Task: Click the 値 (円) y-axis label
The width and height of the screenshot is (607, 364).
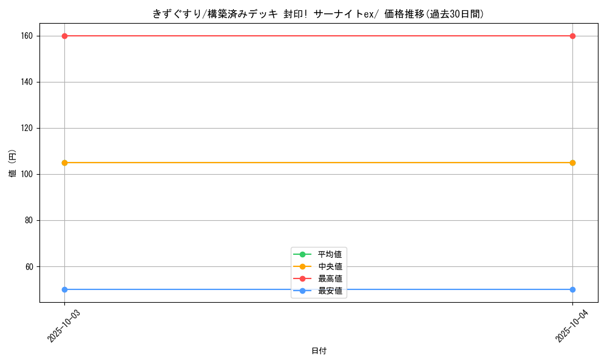Action: tap(13, 163)
